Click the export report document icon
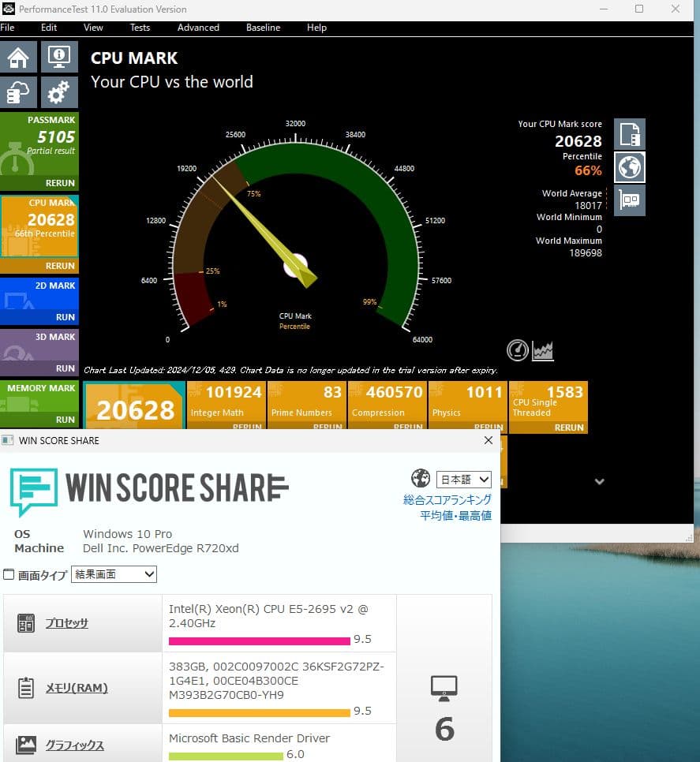Image resolution: width=700 pixels, height=762 pixels. click(x=629, y=133)
